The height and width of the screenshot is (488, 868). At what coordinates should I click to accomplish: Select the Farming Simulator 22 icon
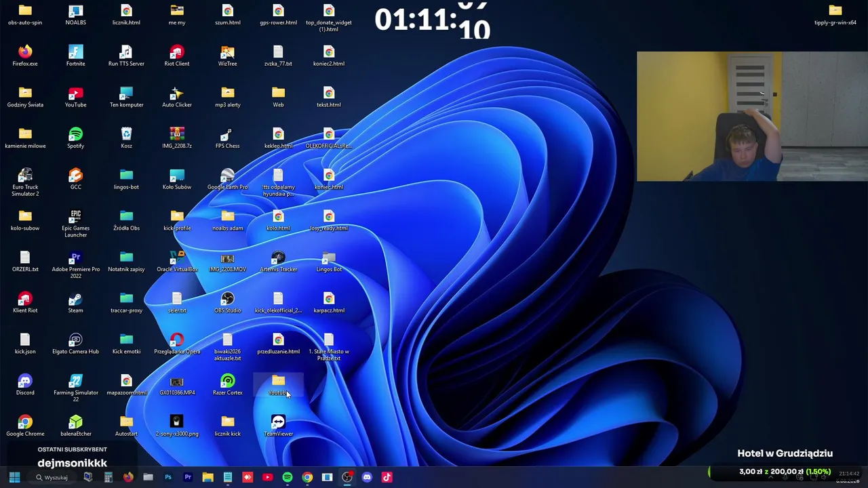(75, 388)
